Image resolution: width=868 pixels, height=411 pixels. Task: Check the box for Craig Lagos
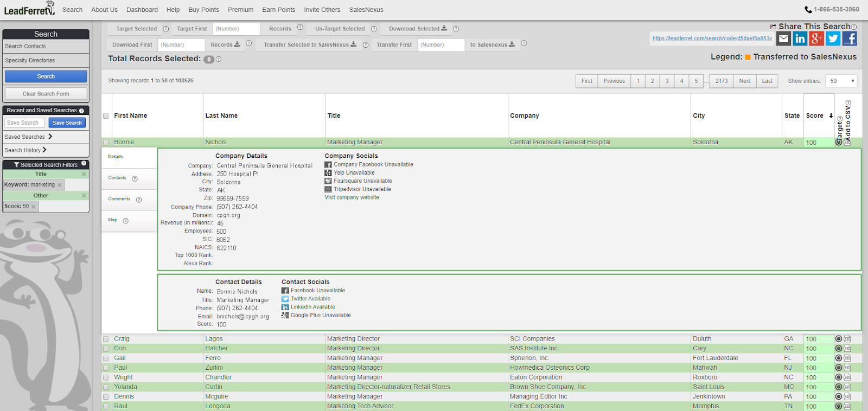tap(106, 339)
